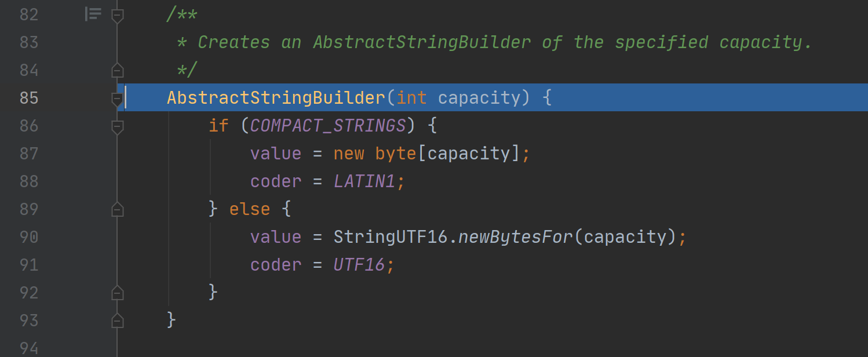Screen dimensions: 868x357
Task: Click line number 85 in the gutter
Action: click(x=29, y=98)
